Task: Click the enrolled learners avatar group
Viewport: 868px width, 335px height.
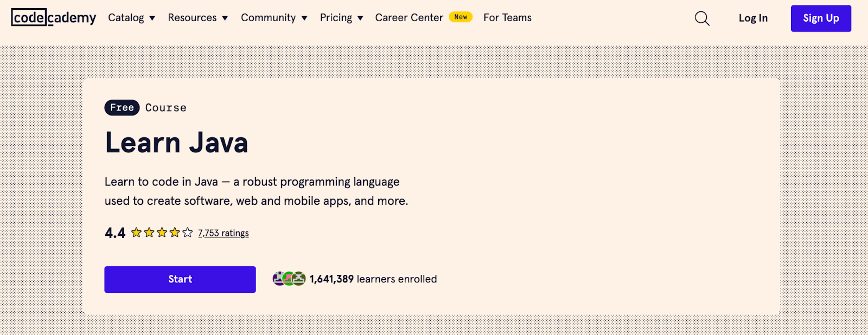Action: tap(289, 279)
